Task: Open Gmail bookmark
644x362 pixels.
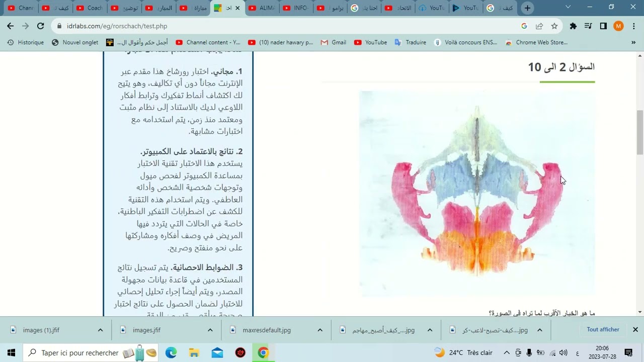Action: [x=334, y=42]
